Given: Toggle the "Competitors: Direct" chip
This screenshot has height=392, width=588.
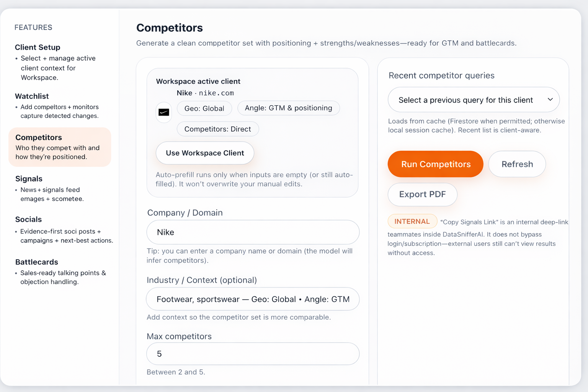Looking at the screenshot, I should coord(217,129).
